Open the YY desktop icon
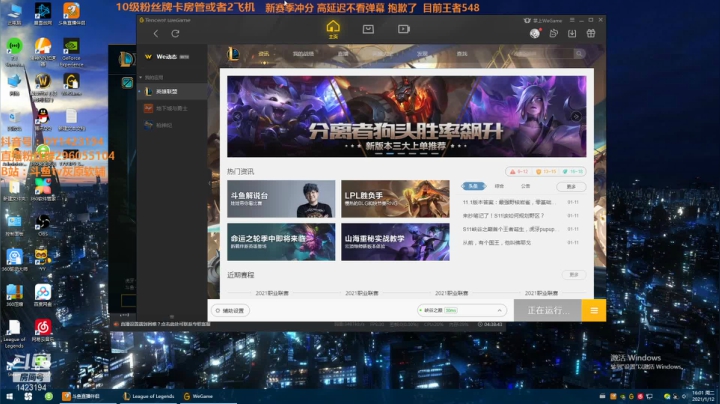720x404 pixels. click(x=42, y=259)
